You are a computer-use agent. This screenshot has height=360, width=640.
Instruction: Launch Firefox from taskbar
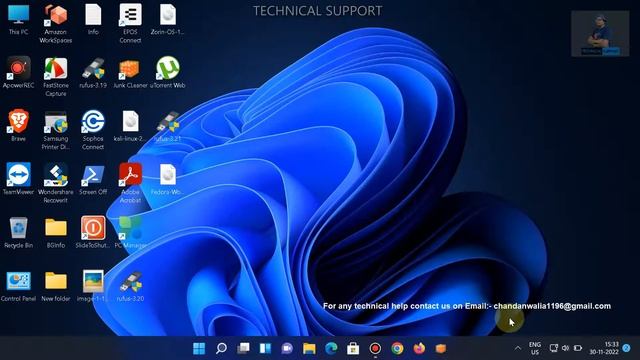(419, 348)
